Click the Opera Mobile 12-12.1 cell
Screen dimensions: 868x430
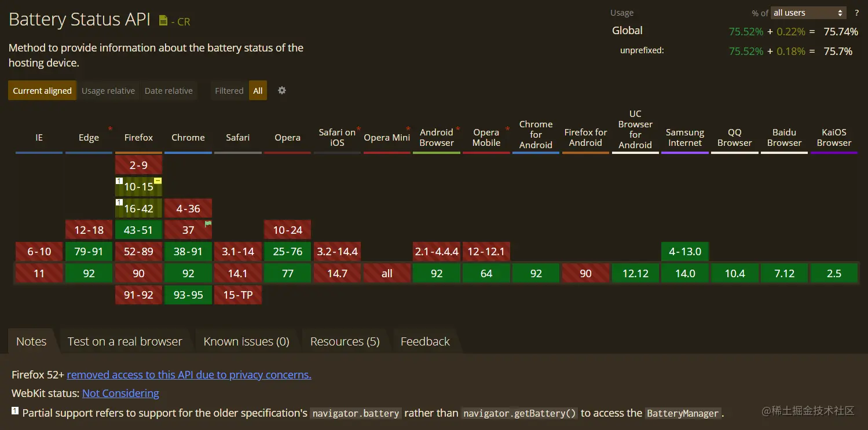(486, 252)
